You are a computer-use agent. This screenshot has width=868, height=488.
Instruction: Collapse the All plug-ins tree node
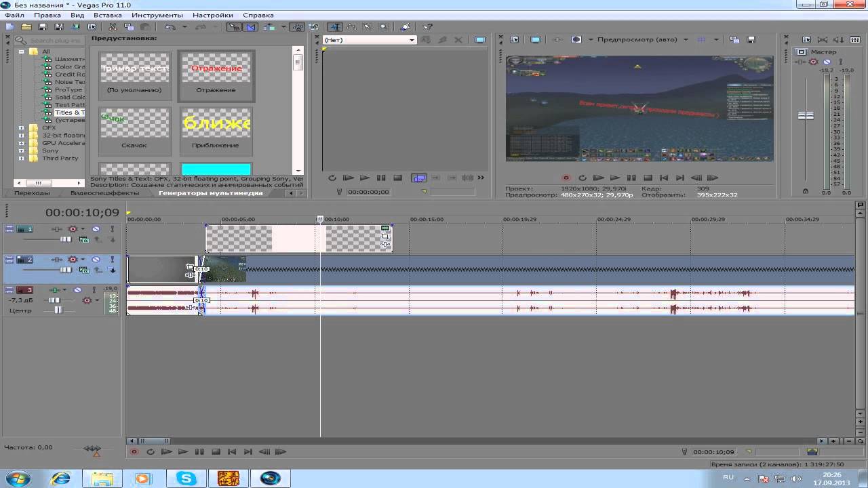[22, 52]
